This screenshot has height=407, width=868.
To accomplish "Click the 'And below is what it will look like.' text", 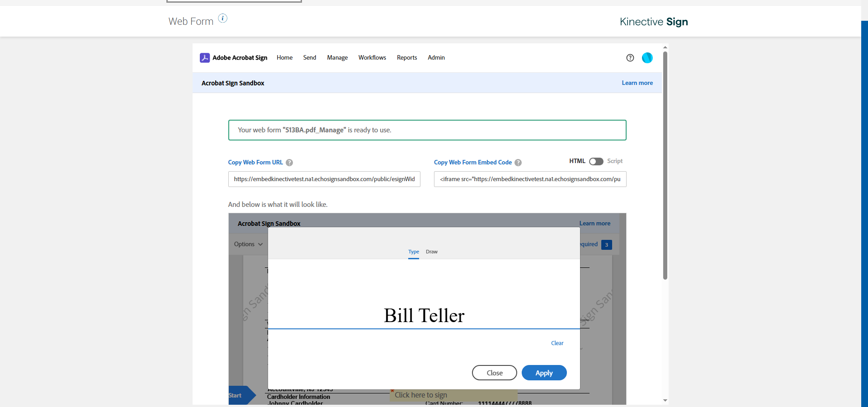I will [x=278, y=205].
